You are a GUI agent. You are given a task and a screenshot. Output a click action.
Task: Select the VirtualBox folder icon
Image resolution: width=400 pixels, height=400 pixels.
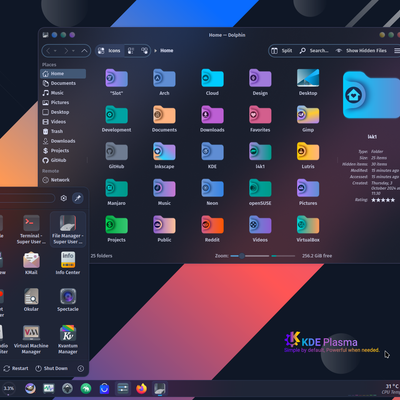308,225
